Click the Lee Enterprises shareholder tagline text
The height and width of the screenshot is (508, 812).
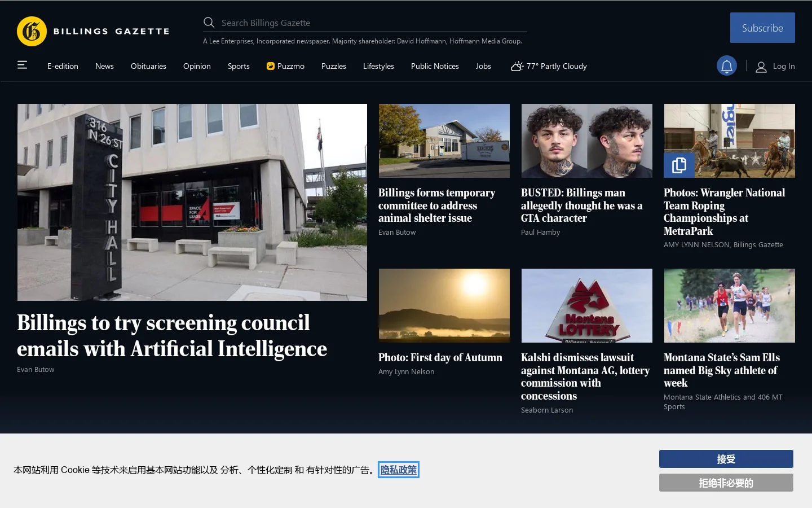(x=363, y=41)
